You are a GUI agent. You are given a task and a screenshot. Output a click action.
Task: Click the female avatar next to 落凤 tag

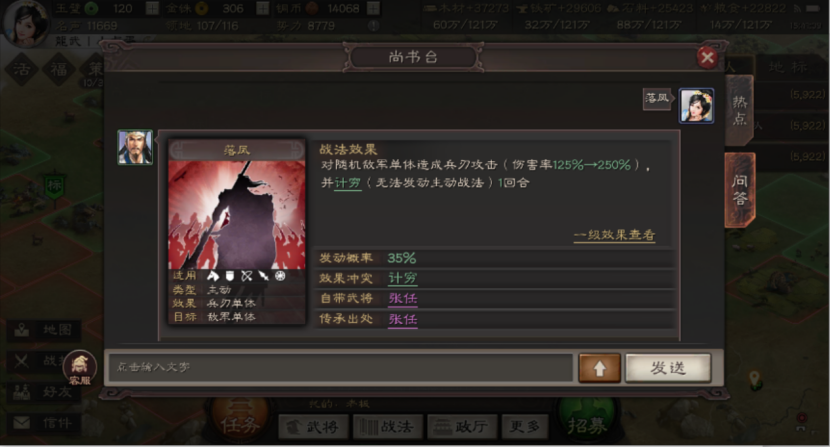pyautogui.click(x=696, y=106)
